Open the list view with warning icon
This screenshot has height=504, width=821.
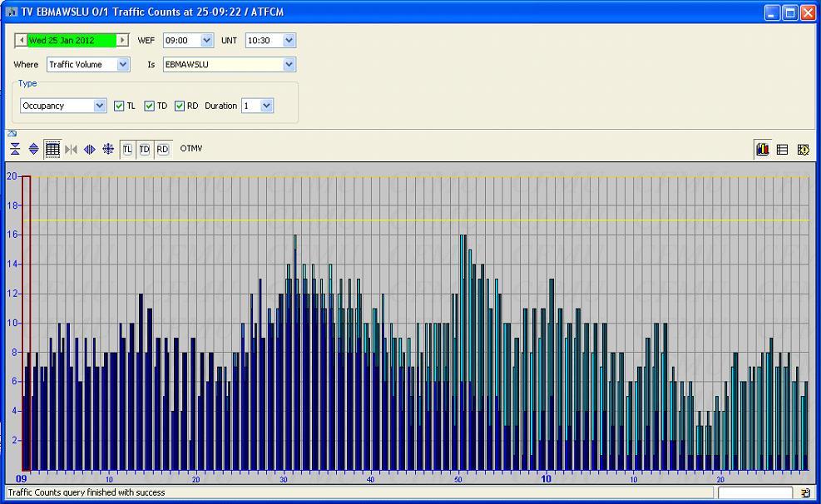[x=803, y=150]
